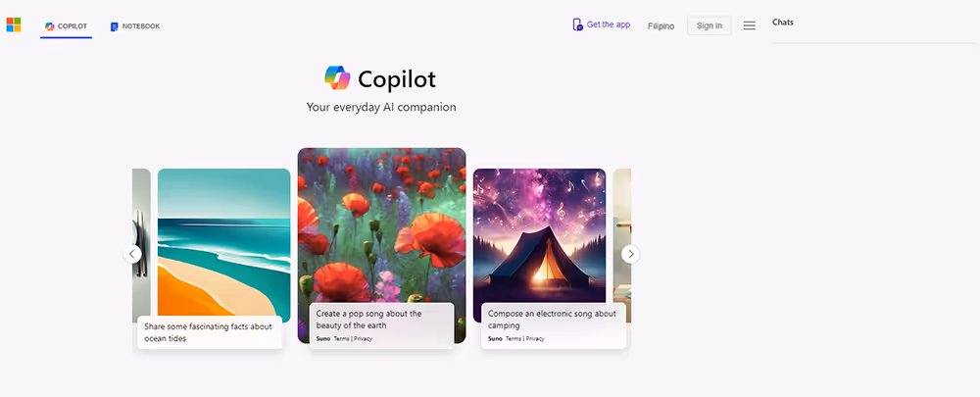Viewport: 980px width, 397px height.
Task: Select the Copilot tab
Action: (x=67, y=26)
